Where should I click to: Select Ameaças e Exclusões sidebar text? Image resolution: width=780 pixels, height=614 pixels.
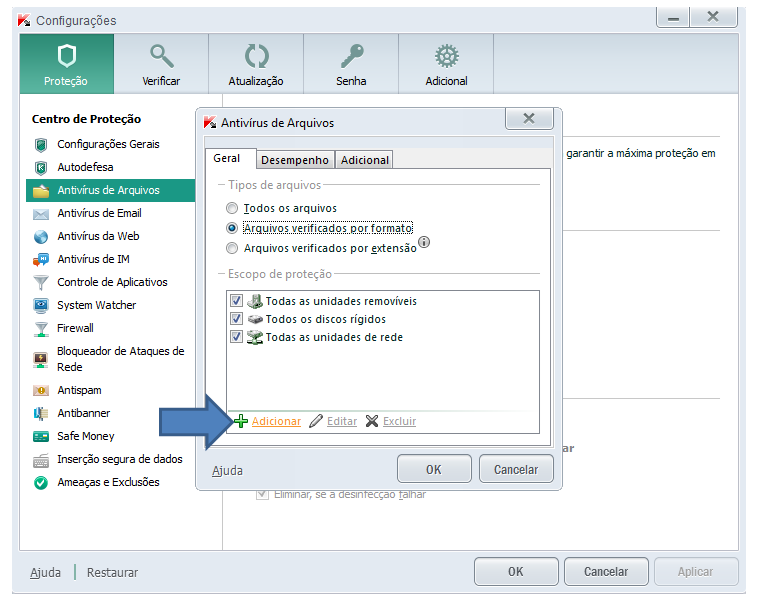(108, 483)
